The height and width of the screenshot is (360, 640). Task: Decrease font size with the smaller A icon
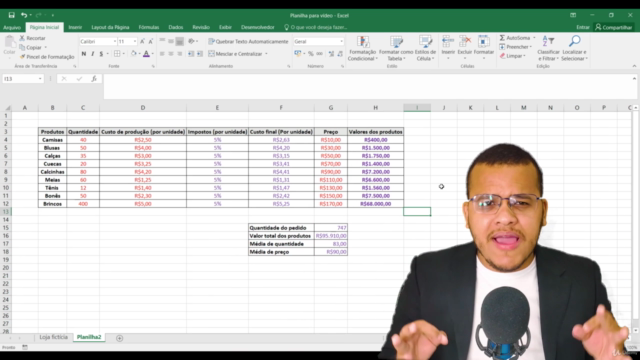coord(151,41)
